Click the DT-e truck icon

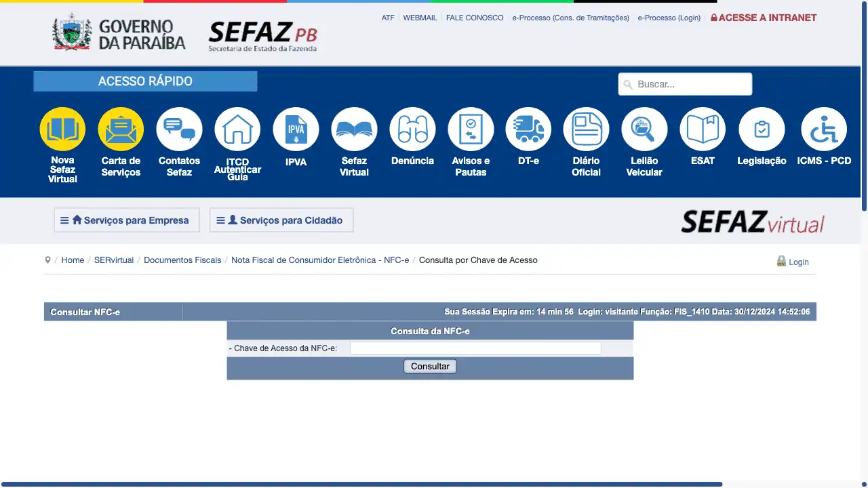click(x=528, y=129)
